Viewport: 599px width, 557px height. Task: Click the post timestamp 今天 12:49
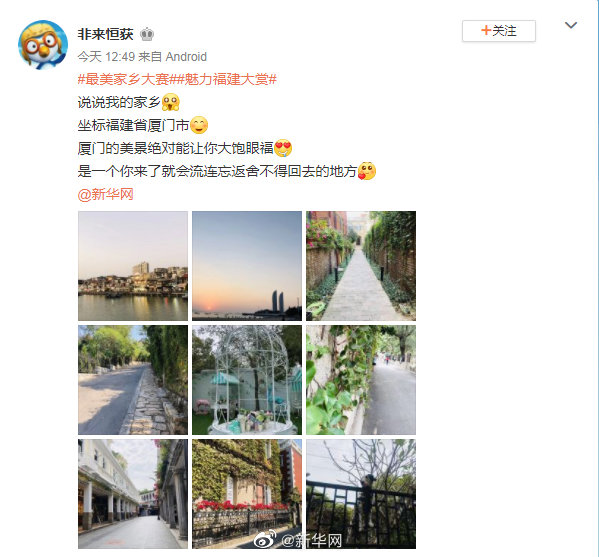tap(106, 57)
